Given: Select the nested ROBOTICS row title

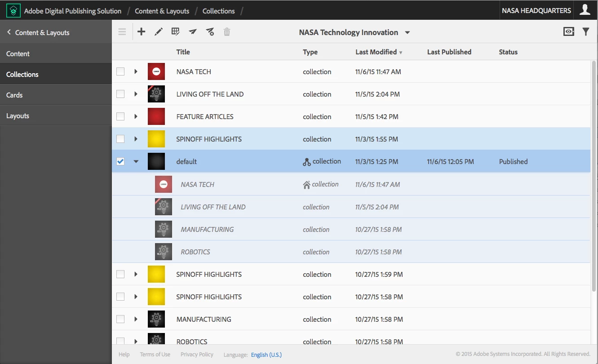Looking at the screenshot, I should 195,252.
